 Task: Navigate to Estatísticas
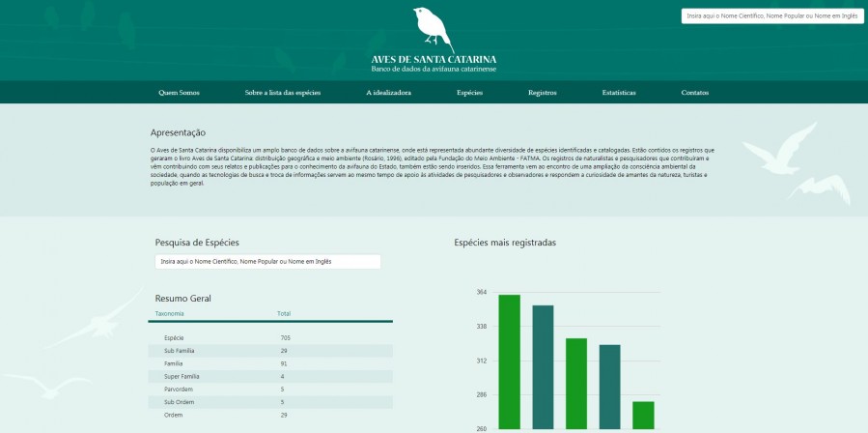click(619, 93)
